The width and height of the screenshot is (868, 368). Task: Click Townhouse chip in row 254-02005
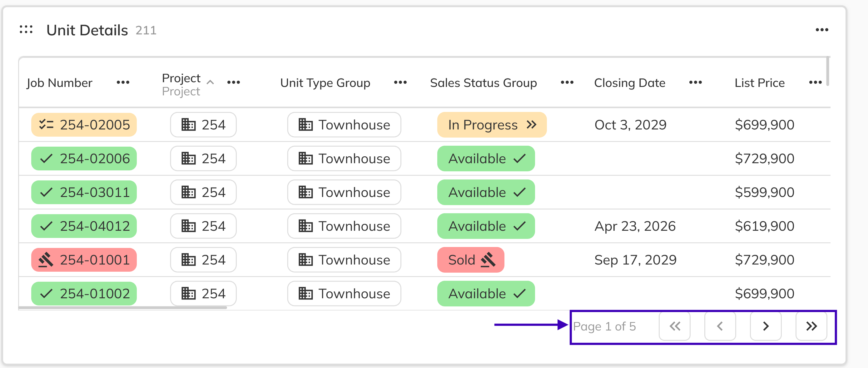[344, 125]
